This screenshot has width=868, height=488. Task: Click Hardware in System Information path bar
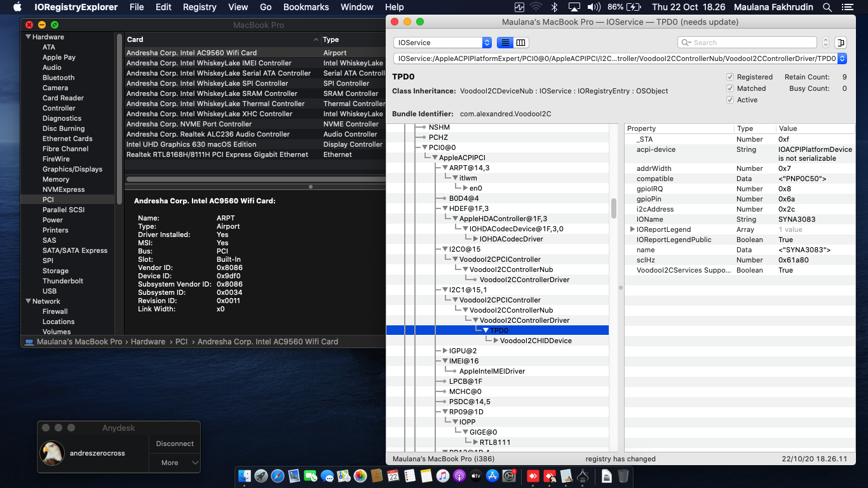point(148,342)
